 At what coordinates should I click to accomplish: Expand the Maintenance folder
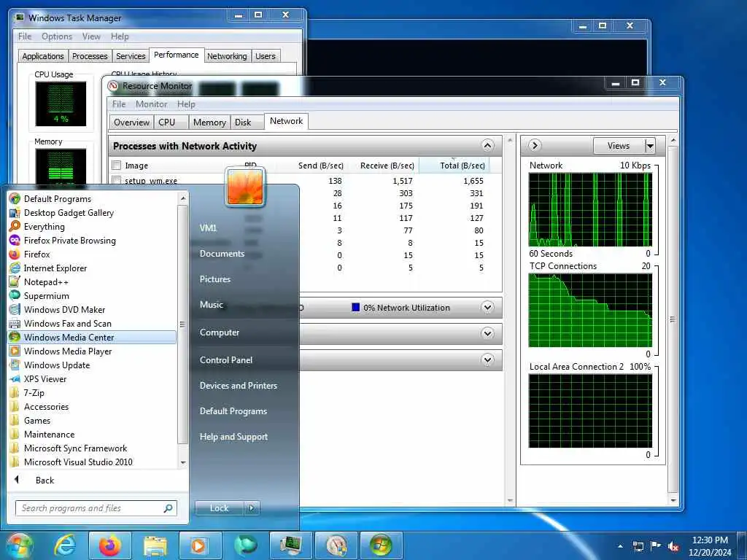click(x=42, y=435)
